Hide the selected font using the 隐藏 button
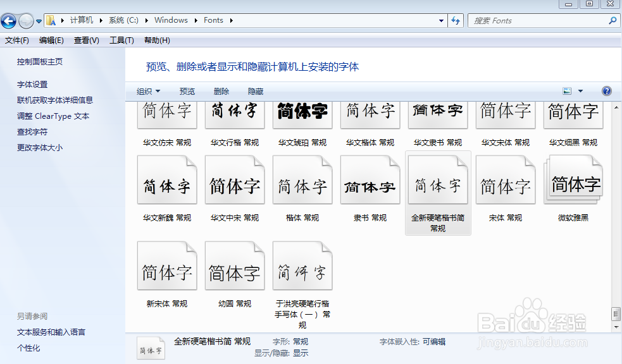622x364 pixels. click(x=255, y=90)
